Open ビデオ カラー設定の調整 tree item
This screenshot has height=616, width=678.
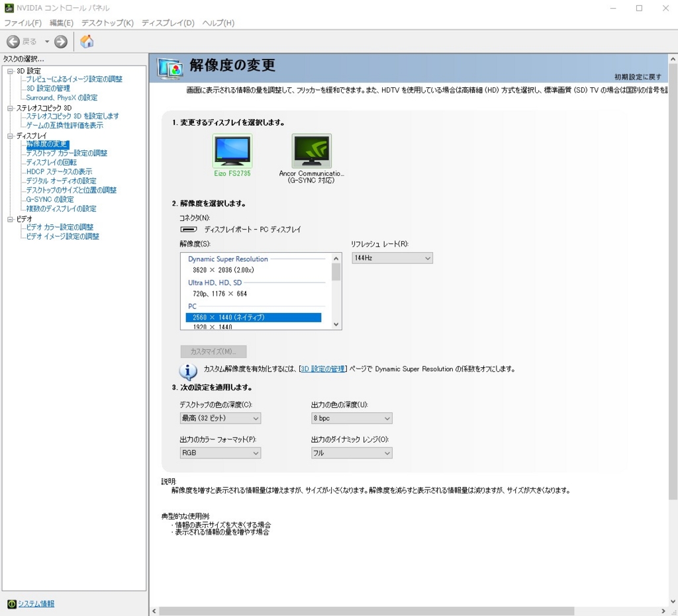click(60, 227)
